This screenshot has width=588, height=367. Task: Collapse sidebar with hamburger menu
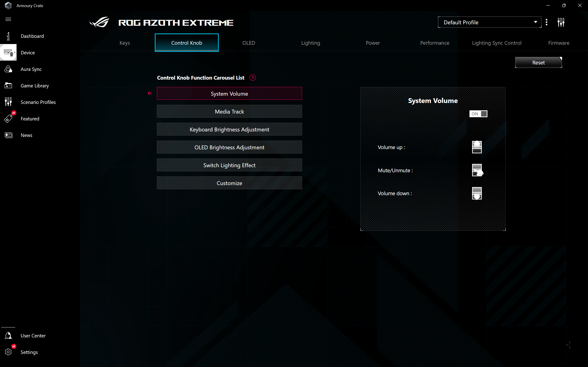[x=8, y=19]
